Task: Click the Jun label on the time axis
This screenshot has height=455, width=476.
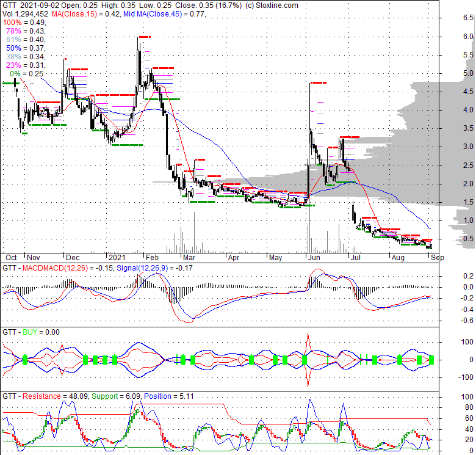Action: click(314, 258)
